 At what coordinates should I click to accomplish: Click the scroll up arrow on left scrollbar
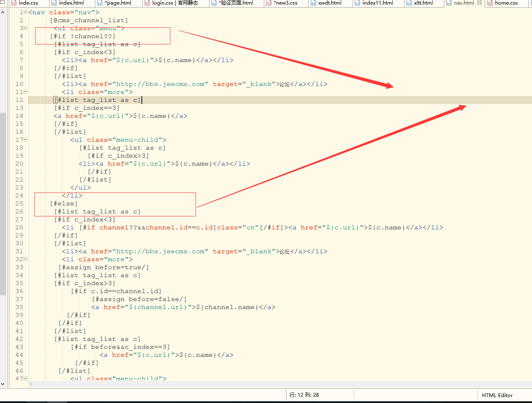(3, 12)
